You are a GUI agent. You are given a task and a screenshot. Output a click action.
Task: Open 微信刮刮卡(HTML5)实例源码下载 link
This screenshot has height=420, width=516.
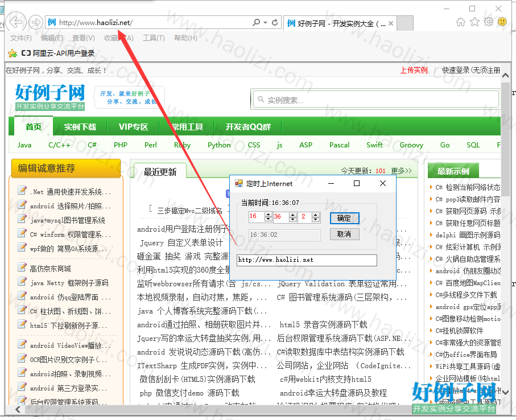click(197, 379)
